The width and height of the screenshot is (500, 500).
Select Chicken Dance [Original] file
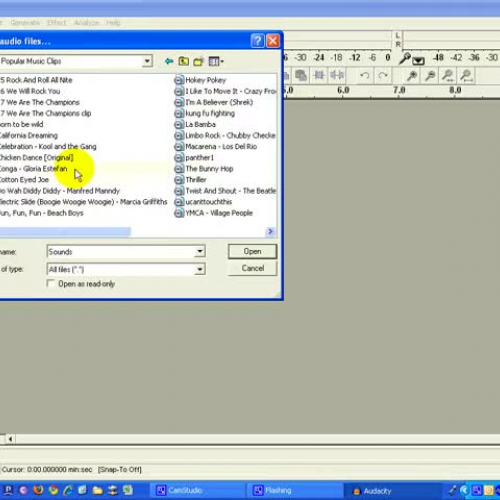pos(37,157)
